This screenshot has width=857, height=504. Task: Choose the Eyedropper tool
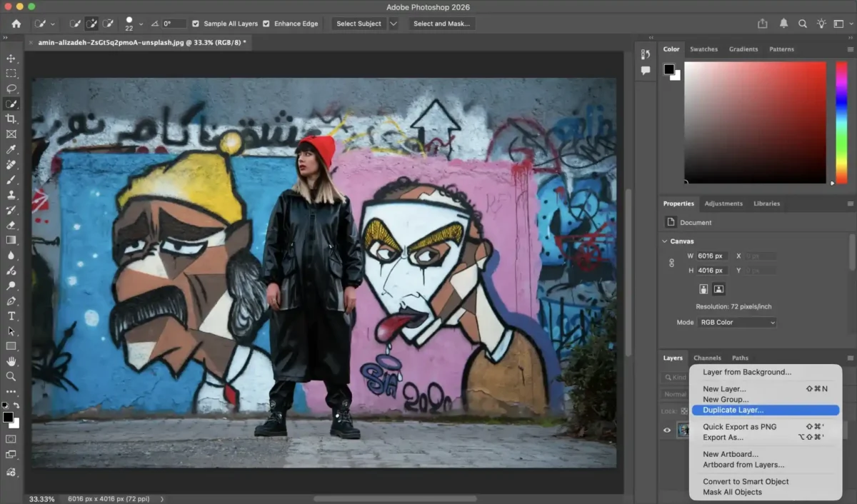(x=11, y=149)
